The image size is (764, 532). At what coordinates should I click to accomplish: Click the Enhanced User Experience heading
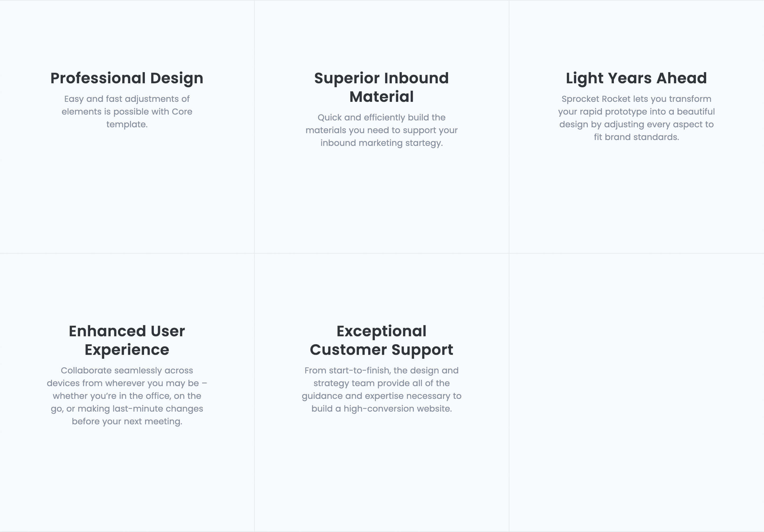pyautogui.click(x=127, y=340)
